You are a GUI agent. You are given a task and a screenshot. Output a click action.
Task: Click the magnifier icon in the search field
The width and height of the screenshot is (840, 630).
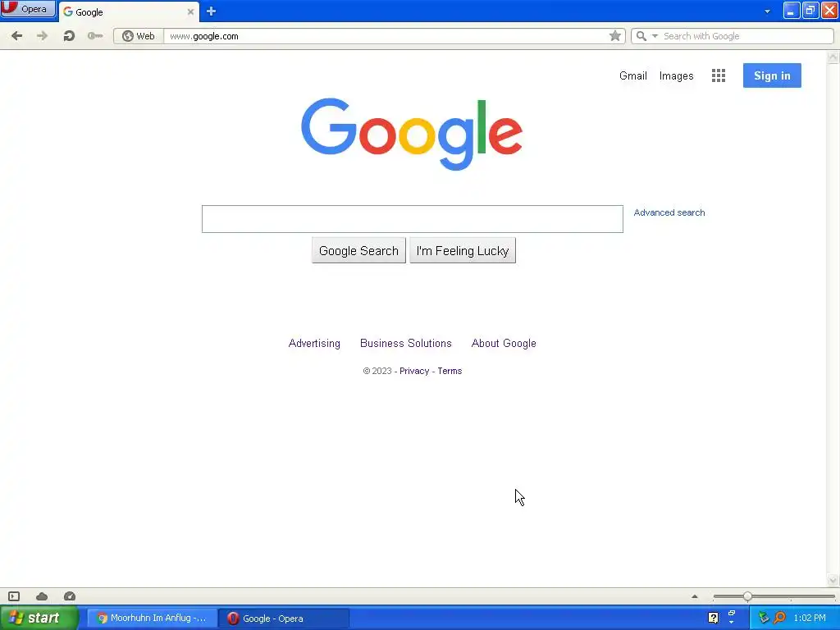[641, 36]
